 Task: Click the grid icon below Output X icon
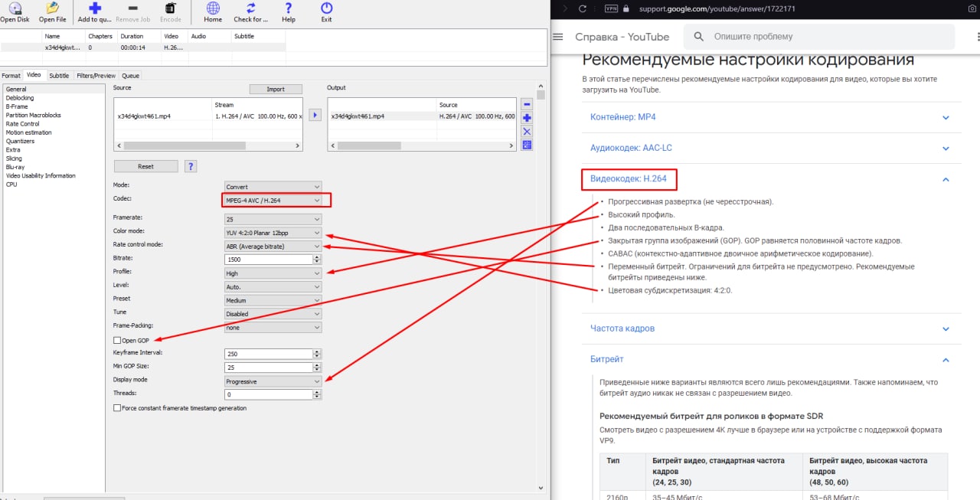coord(527,145)
